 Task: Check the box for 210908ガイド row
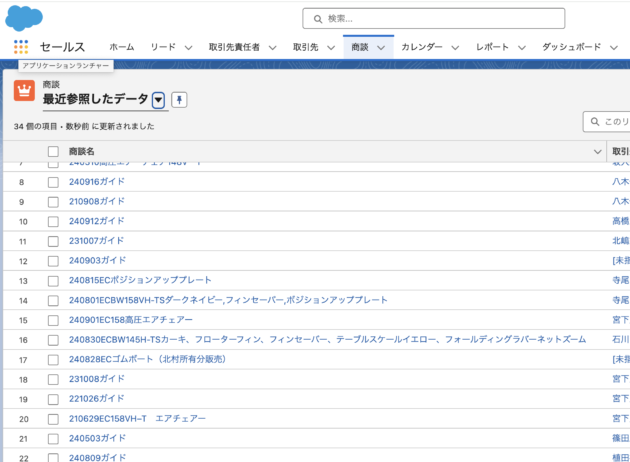53,202
